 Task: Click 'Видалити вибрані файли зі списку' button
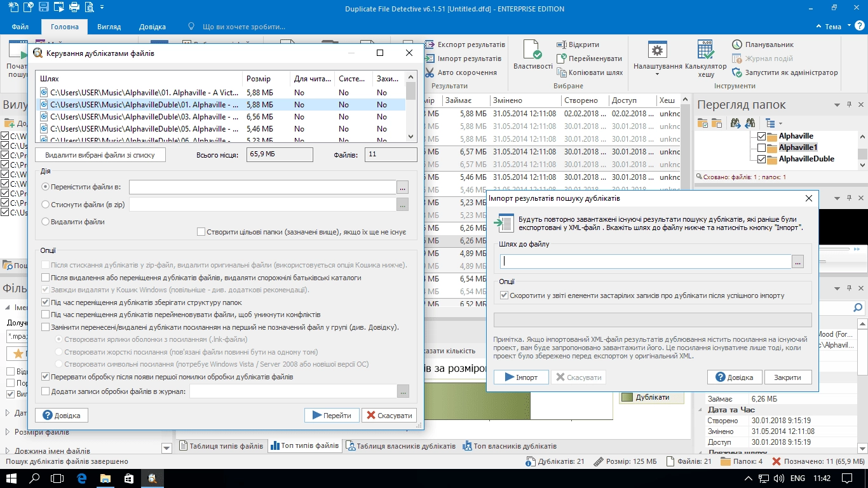100,155
